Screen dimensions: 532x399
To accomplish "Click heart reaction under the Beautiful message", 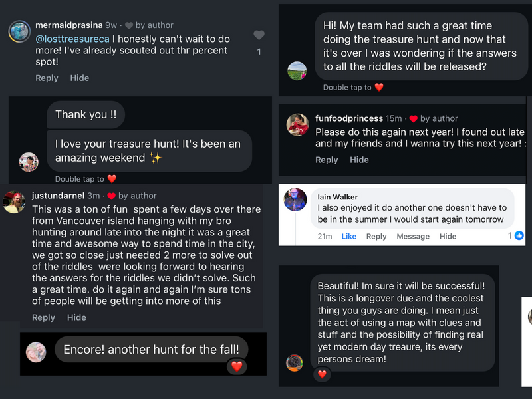I will coord(322,374).
